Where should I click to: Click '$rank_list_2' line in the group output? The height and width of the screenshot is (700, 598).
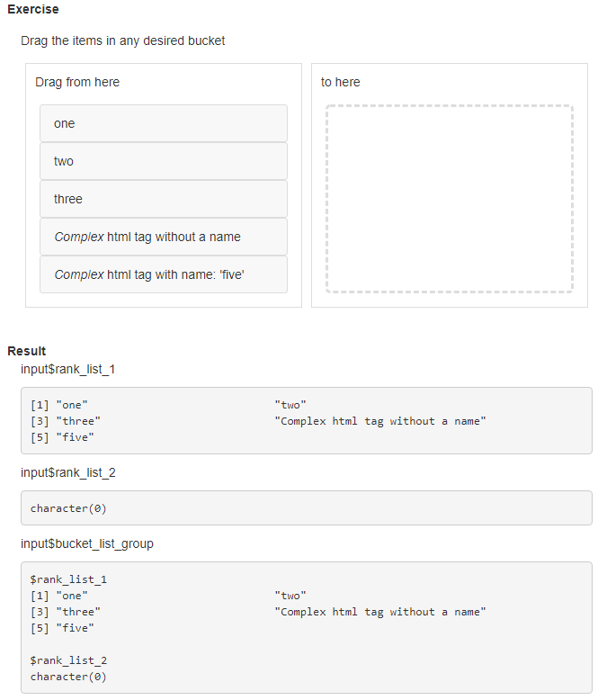point(68,660)
